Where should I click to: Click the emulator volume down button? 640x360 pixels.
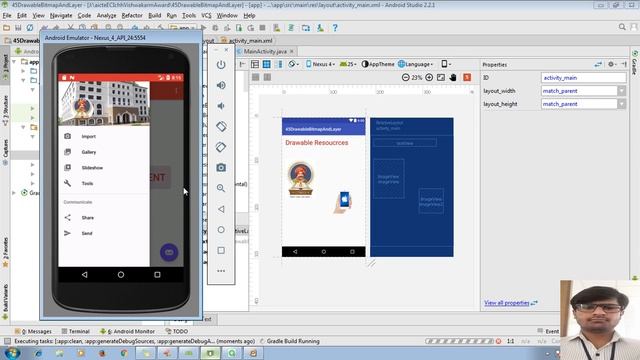(x=221, y=106)
